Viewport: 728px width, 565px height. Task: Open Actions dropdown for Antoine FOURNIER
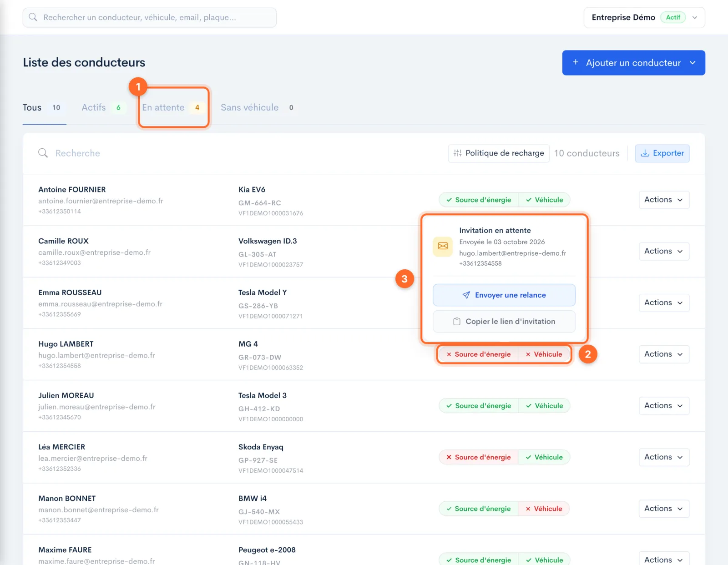[x=664, y=200]
